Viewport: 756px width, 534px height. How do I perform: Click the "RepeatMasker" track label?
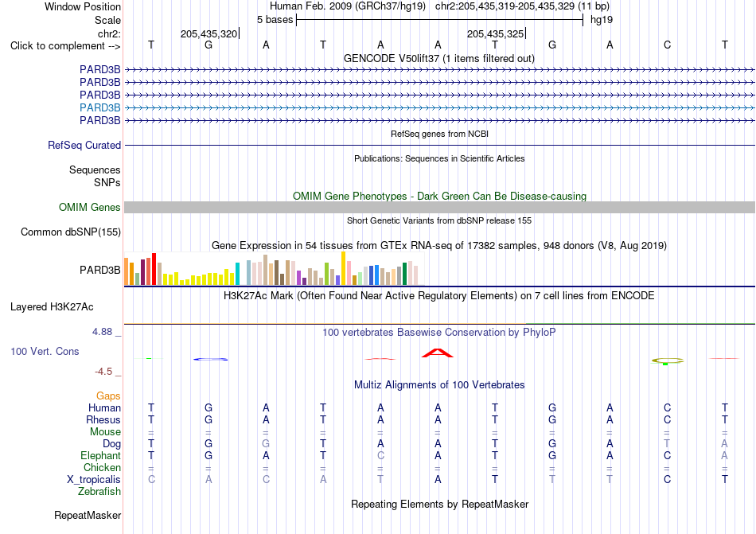point(88,516)
